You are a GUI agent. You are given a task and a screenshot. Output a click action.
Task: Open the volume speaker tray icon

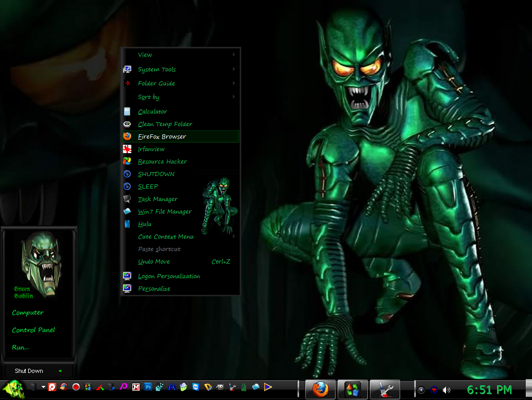[447, 390]
